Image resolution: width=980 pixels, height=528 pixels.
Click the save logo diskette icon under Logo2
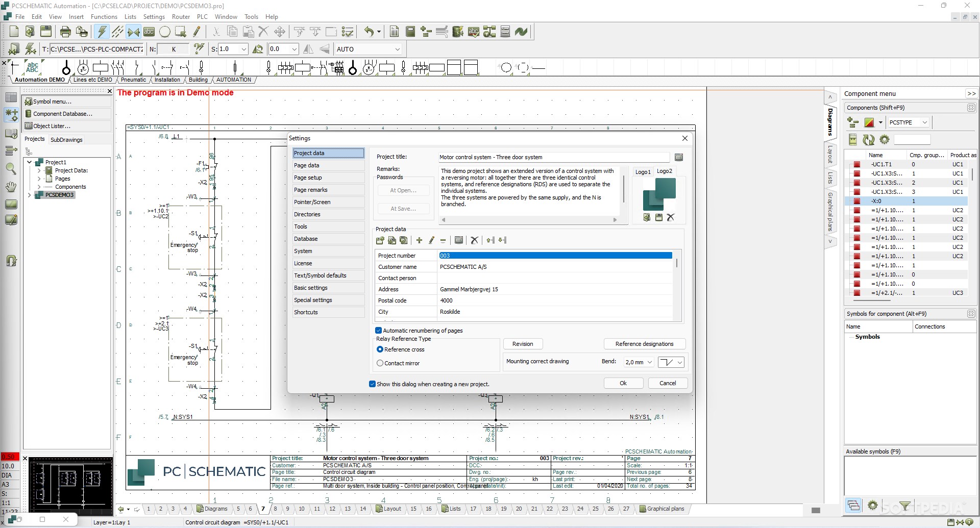(659, 217)
